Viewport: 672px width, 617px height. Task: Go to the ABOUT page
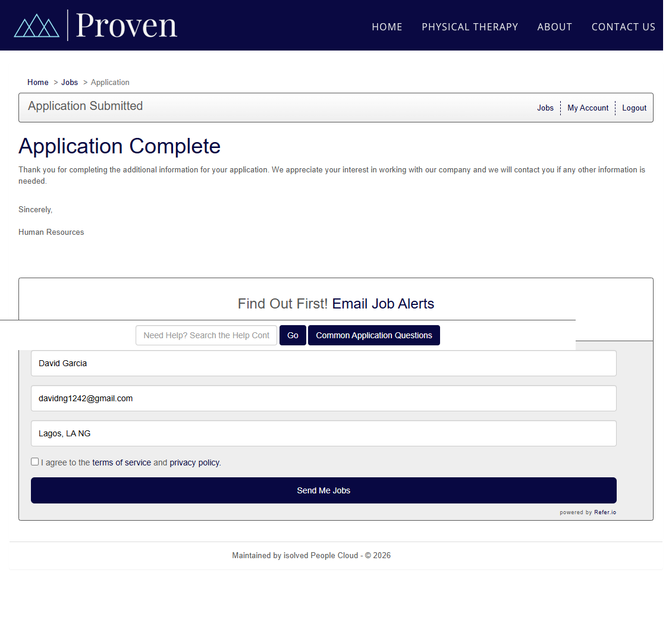tap(554, 27)
